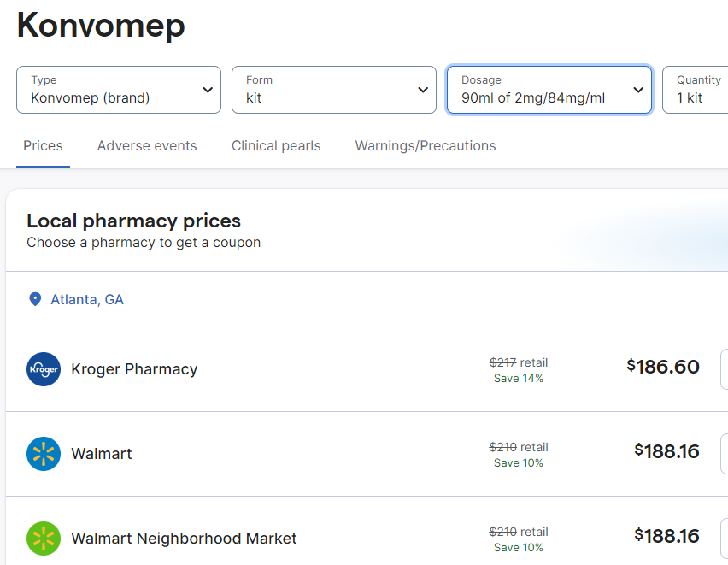
Task: Open the Adverse events tab
Action: [147, 146]
